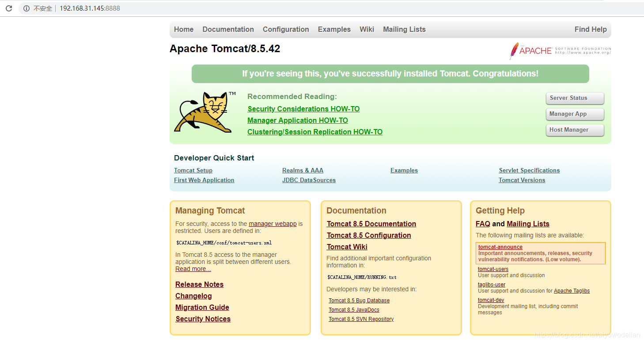Image resolution: width=644 pixels, height=343 pixels.
Task: Open the JDBC DataSources link
Action: [309, 180]
